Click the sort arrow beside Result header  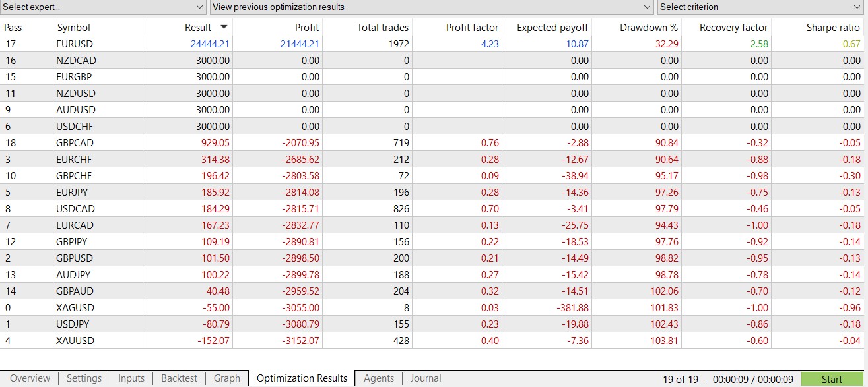click(x=224, y=27)
